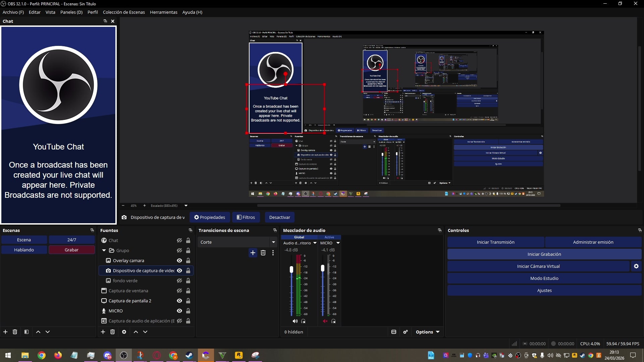This screenshot has height=362, width=644.
Task: Open Propiedades of selected source
Action: [x=210, y=217]
